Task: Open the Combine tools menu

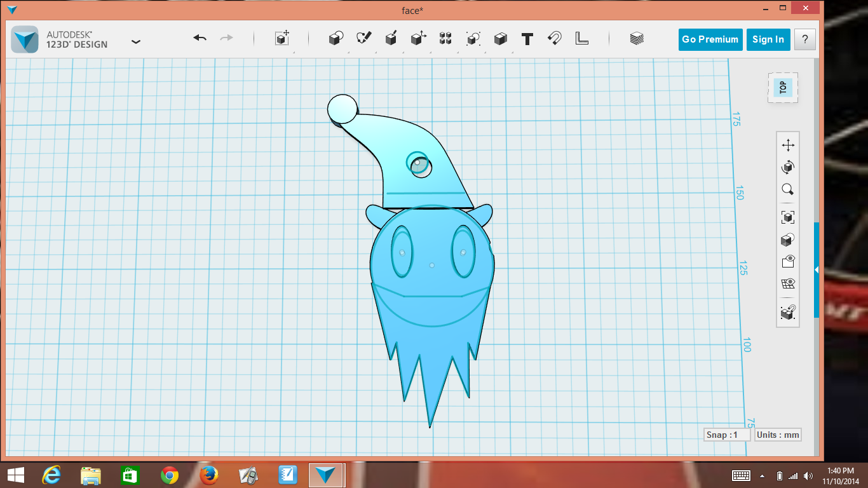Action: pos(500,39)
